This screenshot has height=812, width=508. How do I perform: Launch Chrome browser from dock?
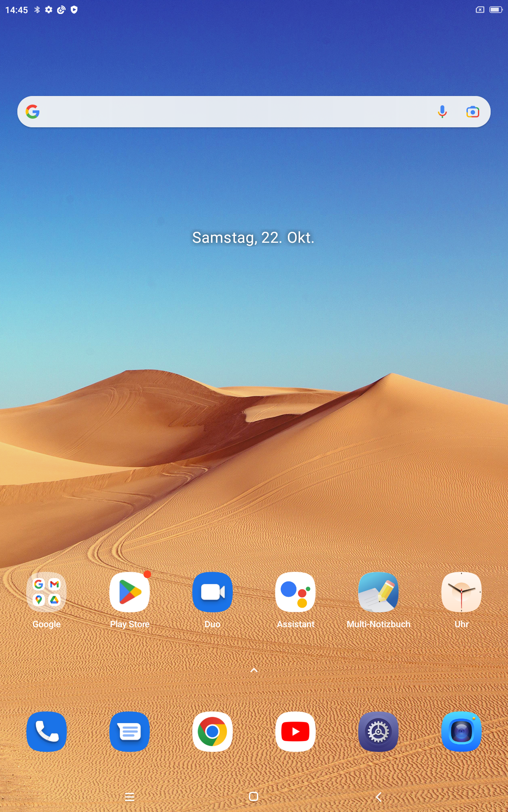coord(213,732)
